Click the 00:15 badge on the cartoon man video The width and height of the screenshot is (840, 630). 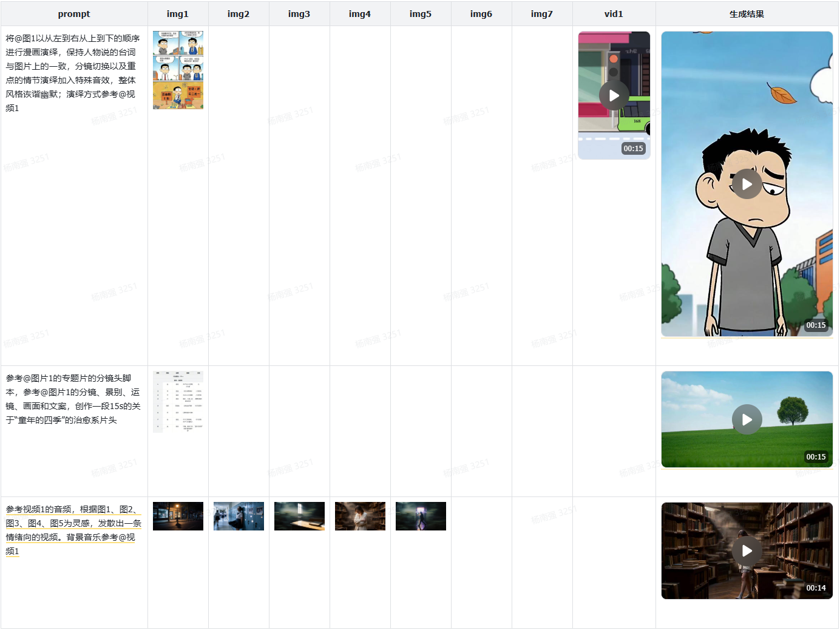[x=816, y=325]
